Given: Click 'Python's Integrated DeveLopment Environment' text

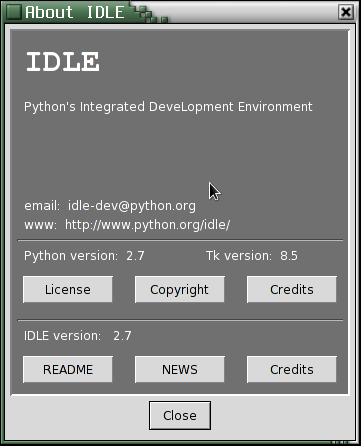Looking at the screenshot, I should pos(168,107).
